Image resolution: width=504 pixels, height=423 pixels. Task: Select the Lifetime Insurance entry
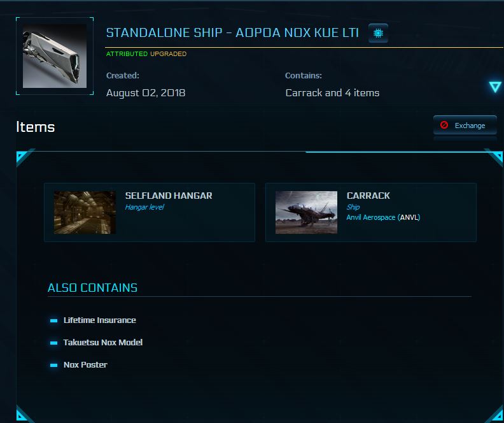pos(100,320)
